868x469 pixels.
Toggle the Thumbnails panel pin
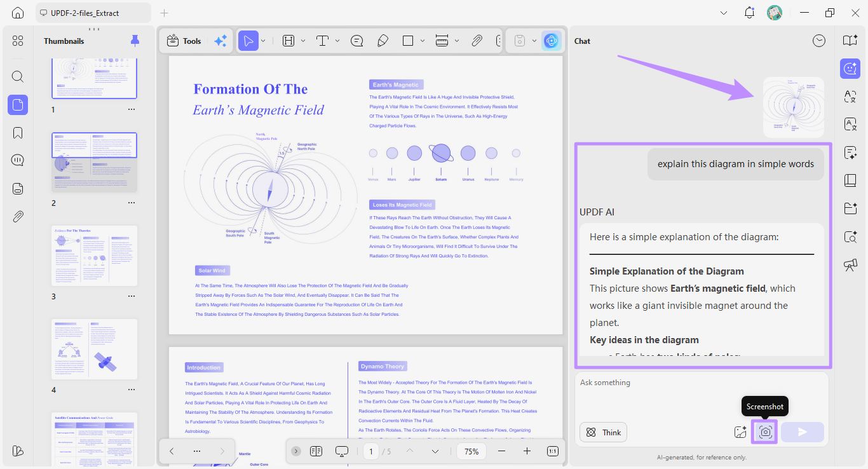(x=135, y=41)
